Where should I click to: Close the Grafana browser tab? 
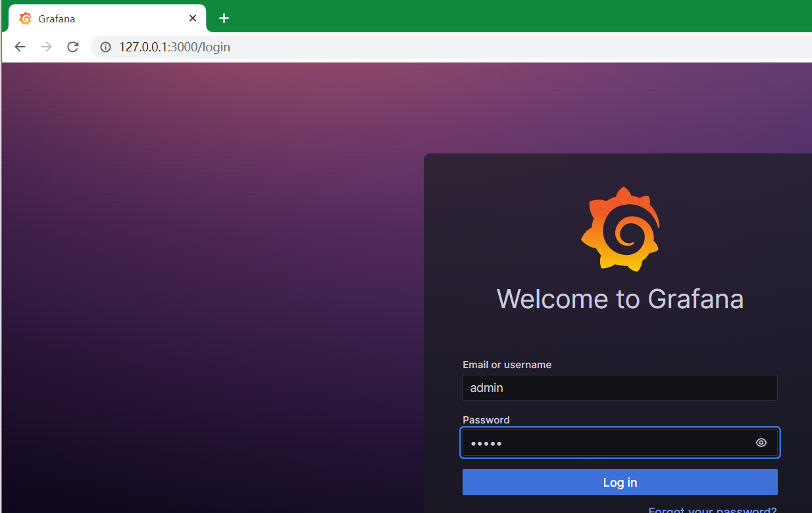193,18
